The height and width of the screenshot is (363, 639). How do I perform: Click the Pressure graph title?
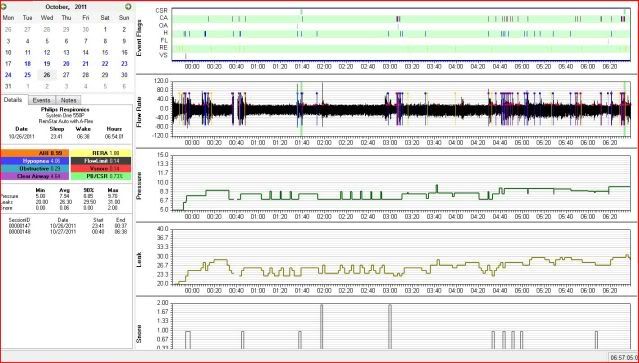139,185
